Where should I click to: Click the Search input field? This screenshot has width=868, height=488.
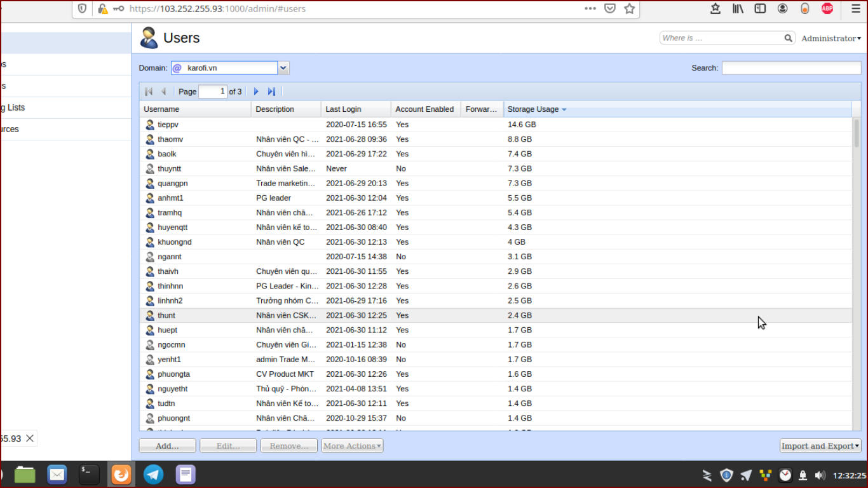point(791,68)
